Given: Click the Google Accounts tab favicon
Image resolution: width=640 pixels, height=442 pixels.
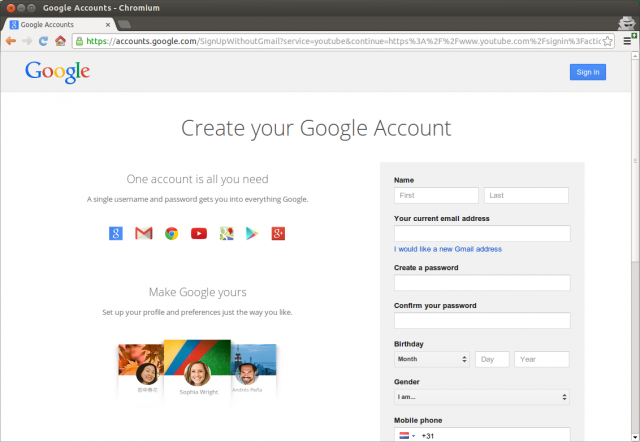Looking at the screenshot, I should [14, 24].
